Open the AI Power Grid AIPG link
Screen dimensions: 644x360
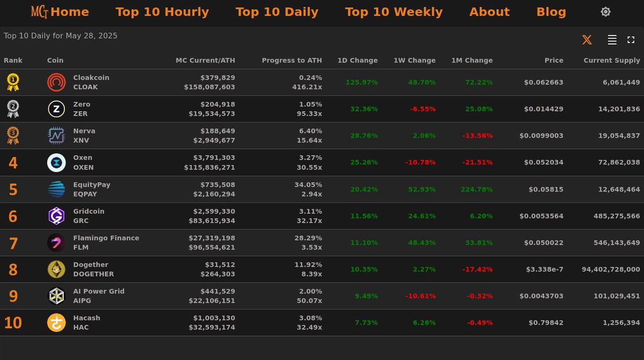coord(99,296)
